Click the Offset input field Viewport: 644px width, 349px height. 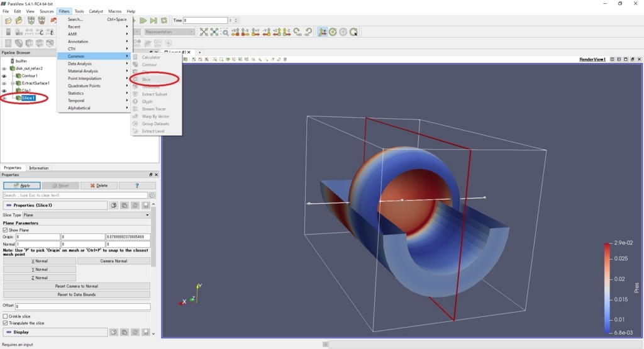[83, 307]
